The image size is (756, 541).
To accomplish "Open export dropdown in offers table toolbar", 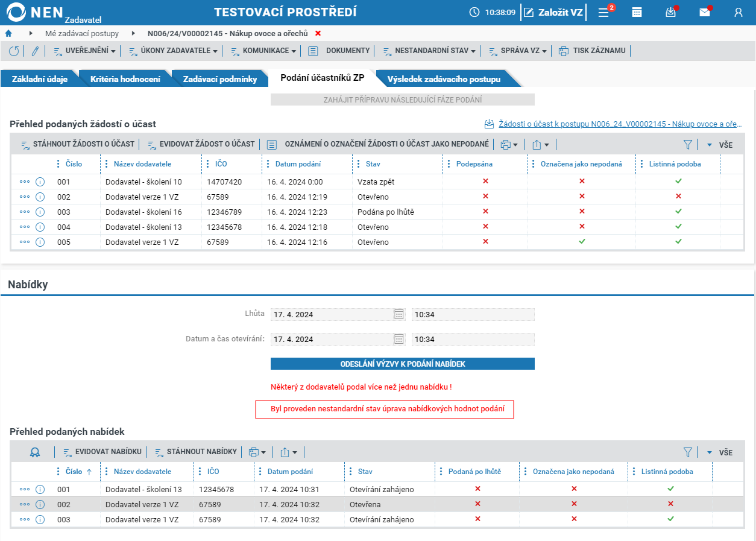I will [289, 452].
